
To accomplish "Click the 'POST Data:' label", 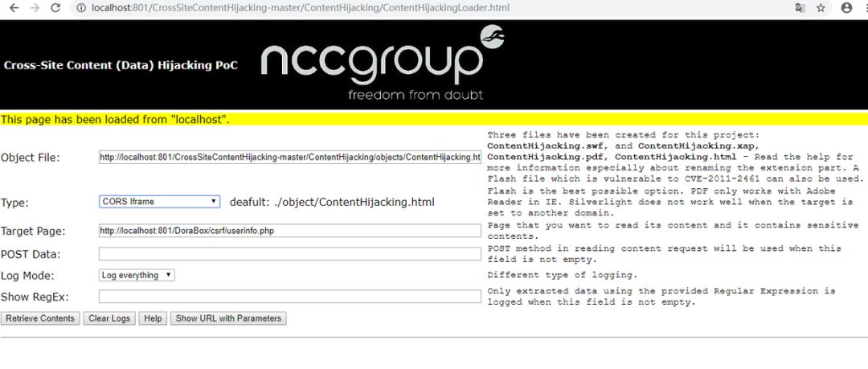I will pos(31,254).
